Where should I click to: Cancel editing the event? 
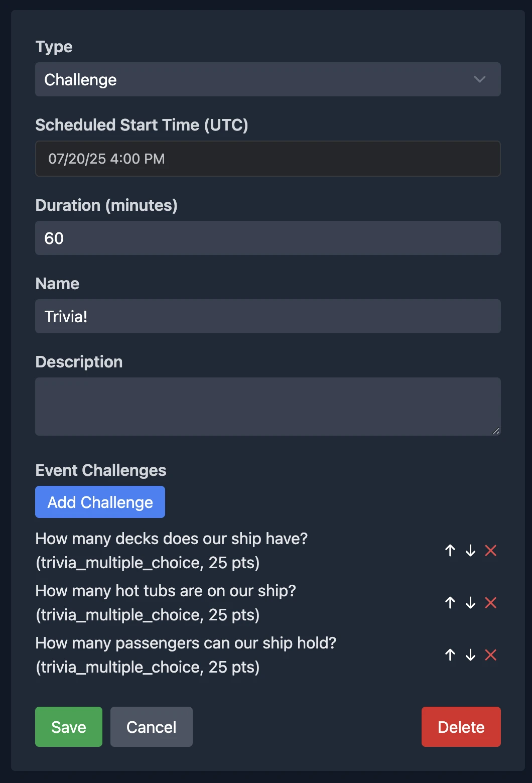pos(152,727)
